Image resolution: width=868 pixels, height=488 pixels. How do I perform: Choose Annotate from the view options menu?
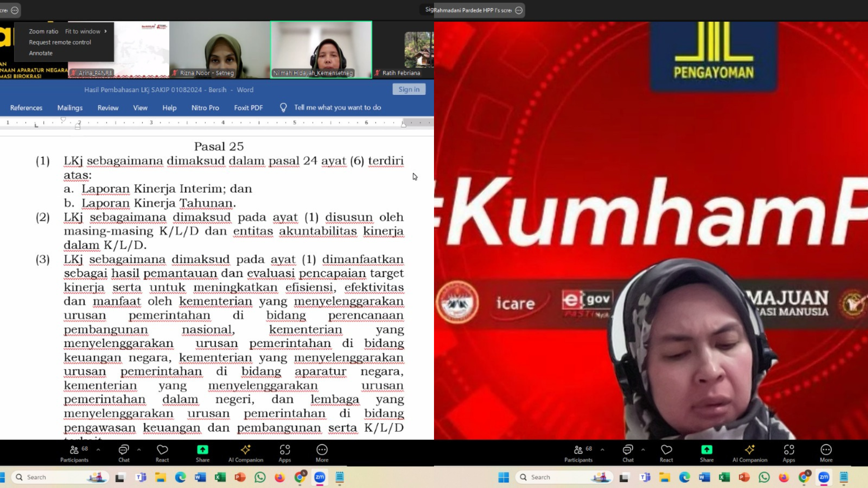click(x=41, y=53)
